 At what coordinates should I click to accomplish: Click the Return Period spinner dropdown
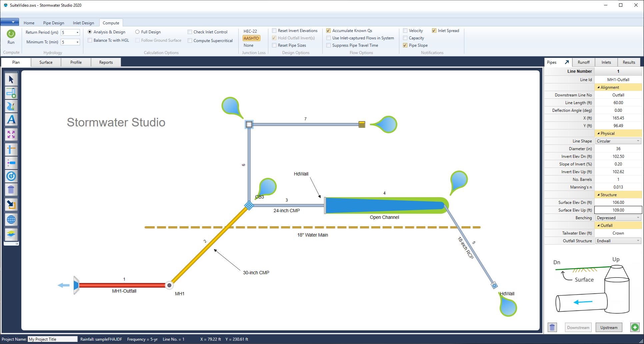tap(78, 32)
